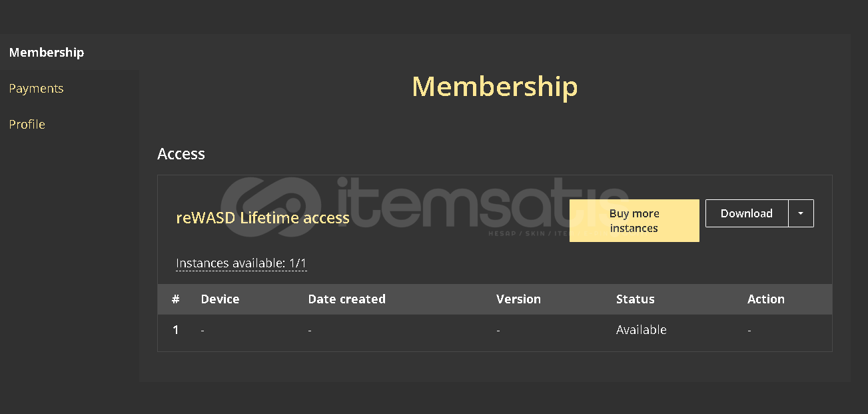Click the dash in the Action cell
Screen dimensions: 868x414
[x=749, y=330]
